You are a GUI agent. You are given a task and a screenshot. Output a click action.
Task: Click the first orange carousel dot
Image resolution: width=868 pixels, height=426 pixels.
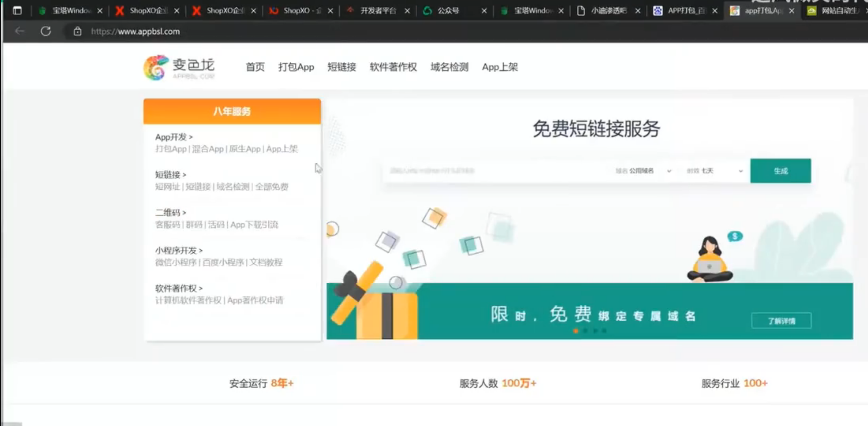click(x=576, y=331)
